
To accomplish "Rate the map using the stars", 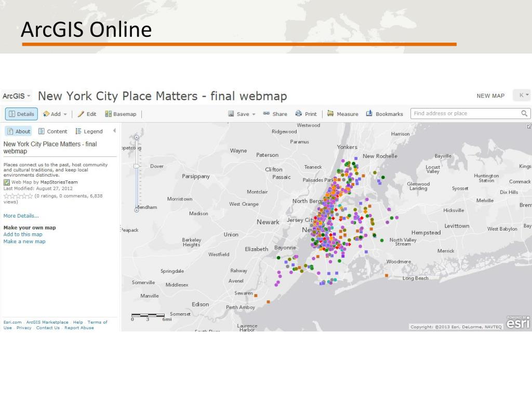I will [18, 196].
